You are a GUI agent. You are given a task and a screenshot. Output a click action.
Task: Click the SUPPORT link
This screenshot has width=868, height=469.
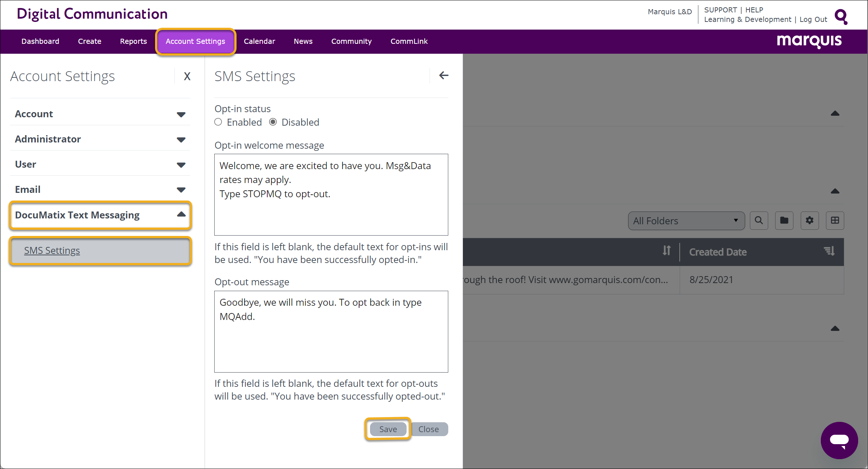[720, 10]
